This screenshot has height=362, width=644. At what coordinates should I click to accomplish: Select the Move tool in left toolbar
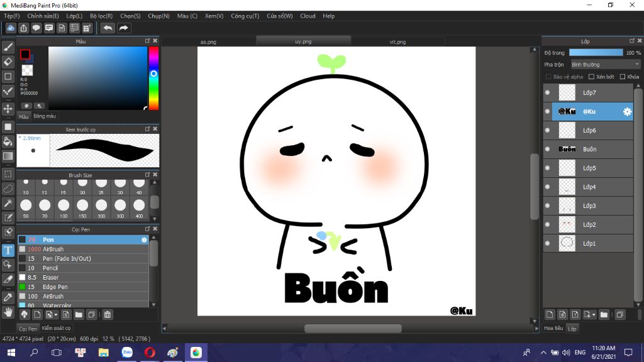point(8,109)
